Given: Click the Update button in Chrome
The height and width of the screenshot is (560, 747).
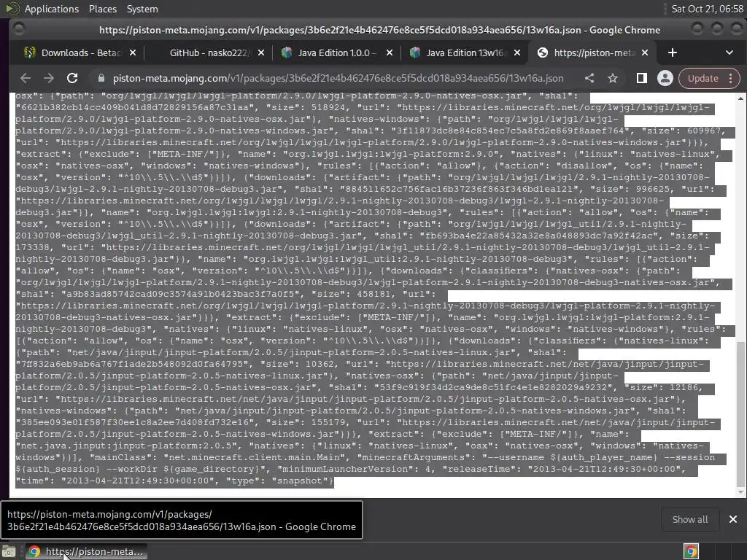Looking at the screenshot, I should [703, 78].
